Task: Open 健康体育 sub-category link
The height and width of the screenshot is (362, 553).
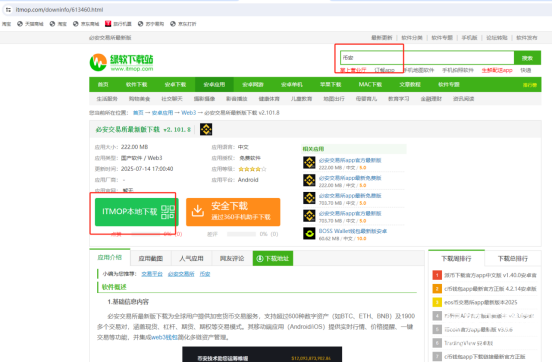Action: coord(269,99)
